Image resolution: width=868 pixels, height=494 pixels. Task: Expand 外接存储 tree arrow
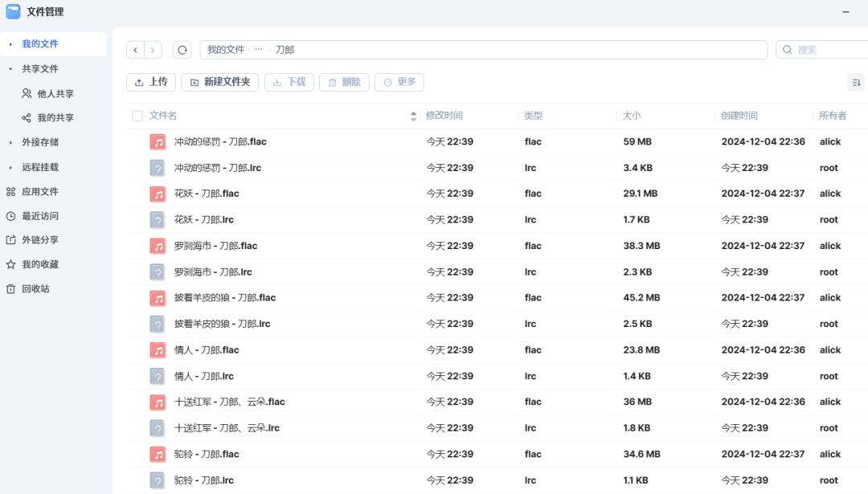10,143
